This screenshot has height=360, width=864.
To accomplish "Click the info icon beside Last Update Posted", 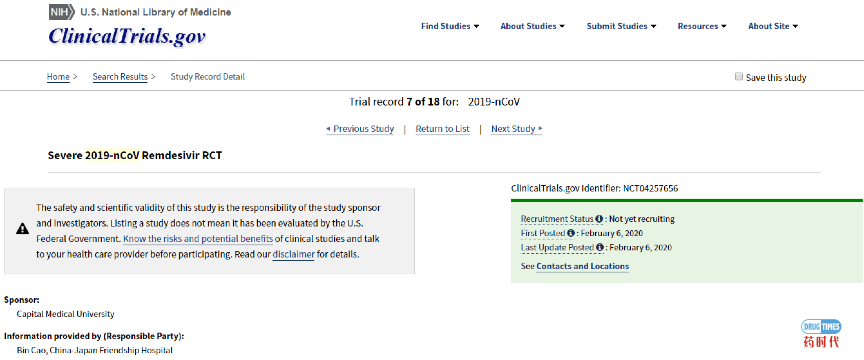I will click(600, 248).
